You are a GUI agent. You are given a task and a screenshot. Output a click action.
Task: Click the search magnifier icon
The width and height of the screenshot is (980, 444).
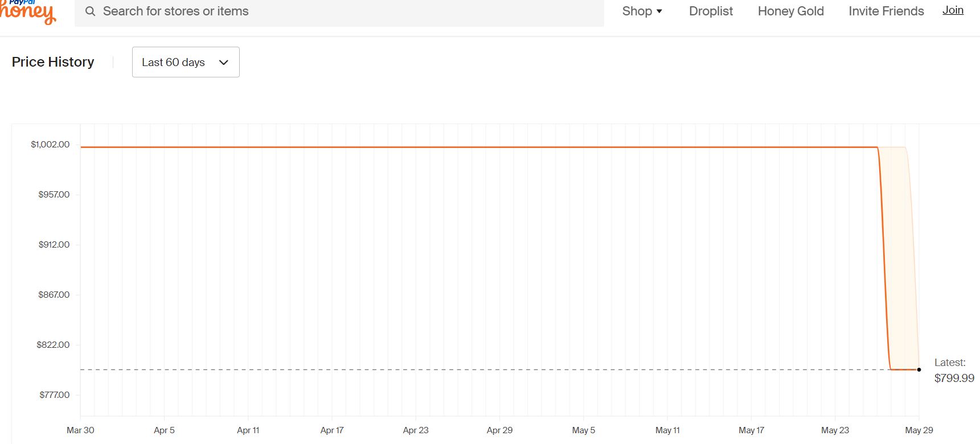(90, 11)
